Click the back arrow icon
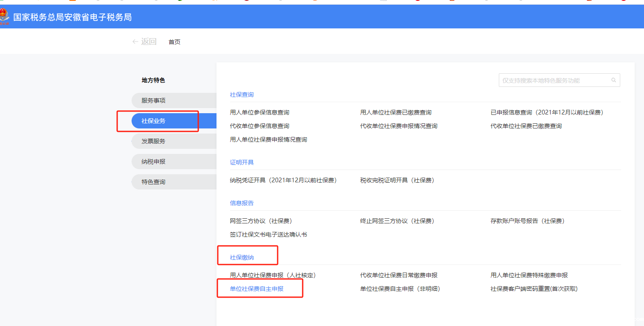The image size is (644, 326). tap(135, 42)
